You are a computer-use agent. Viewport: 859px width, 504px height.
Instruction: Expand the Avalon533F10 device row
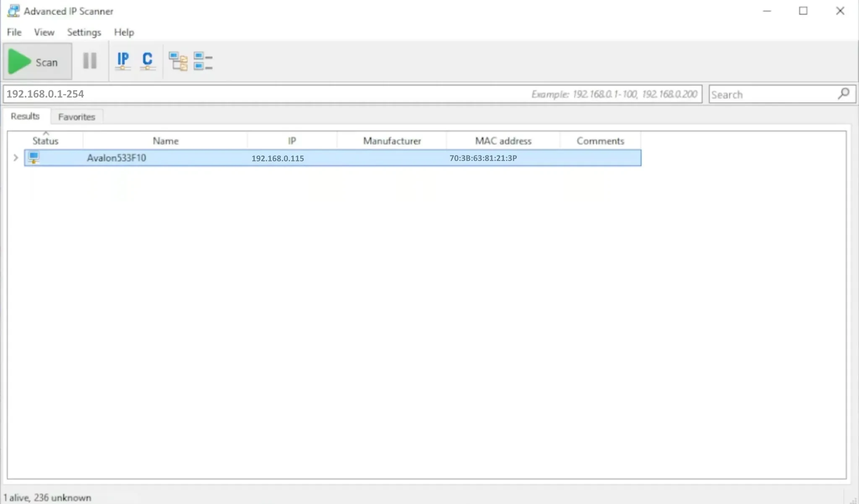click(16, 158)
